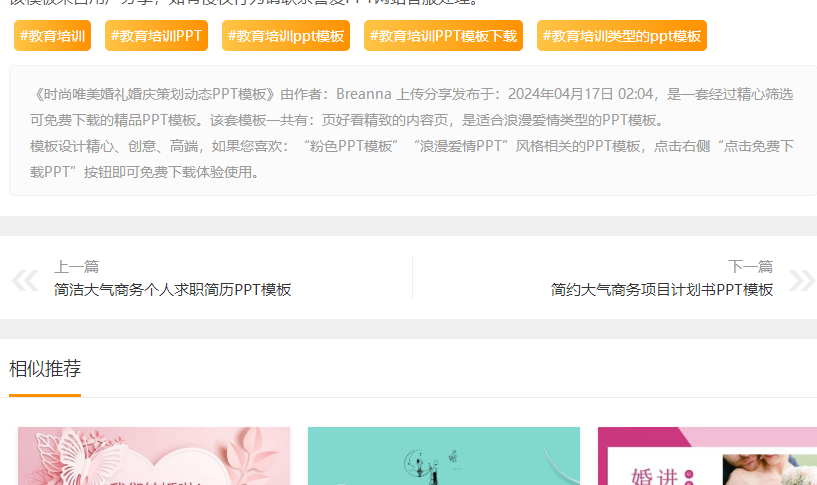Open the pink butterfly heart template thumbnail
This screenshot has height=485, width=817.
coord(154,456)
